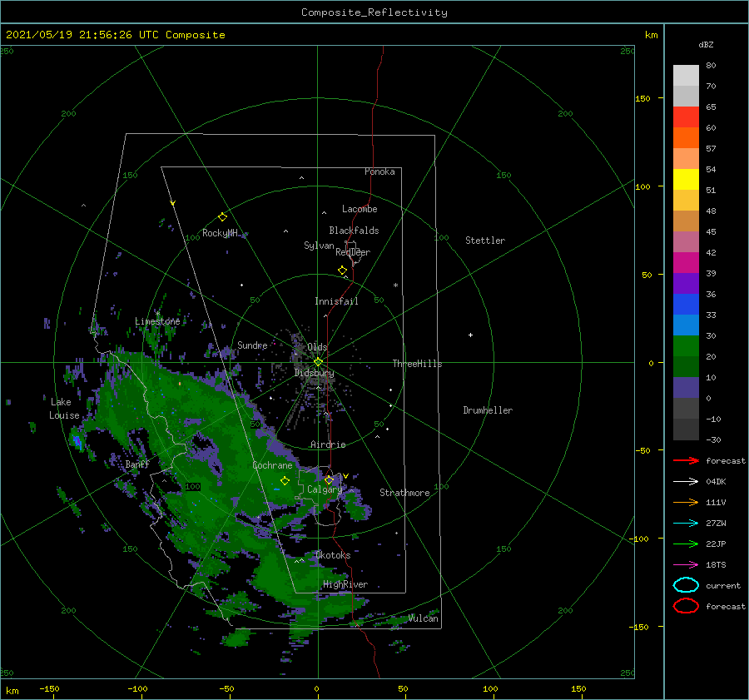Viewport: 749px width, 700px height.
Task: Click the Innisfail city label
Action: point(336,301)
